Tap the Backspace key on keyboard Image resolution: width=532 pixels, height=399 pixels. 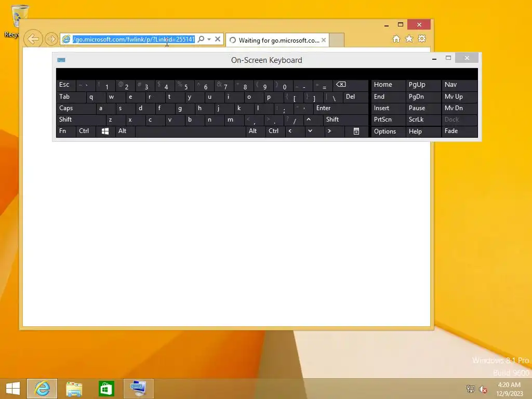tap(351, 85)
